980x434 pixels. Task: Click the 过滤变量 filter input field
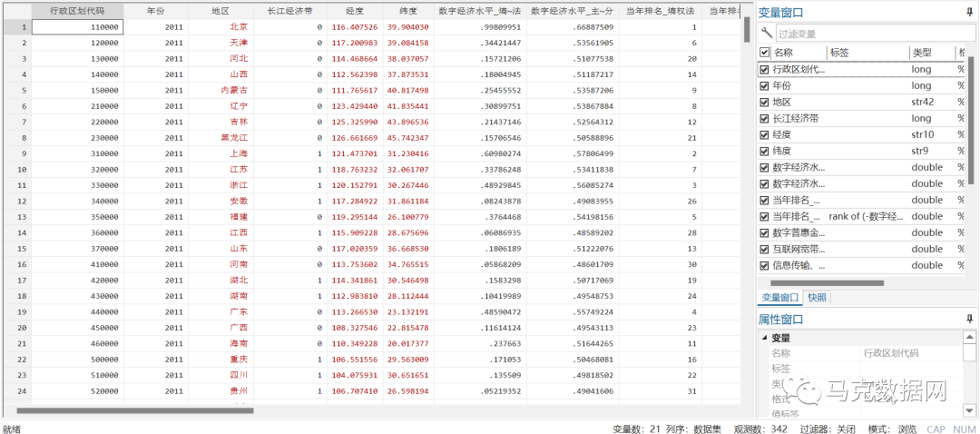(874, 34)
